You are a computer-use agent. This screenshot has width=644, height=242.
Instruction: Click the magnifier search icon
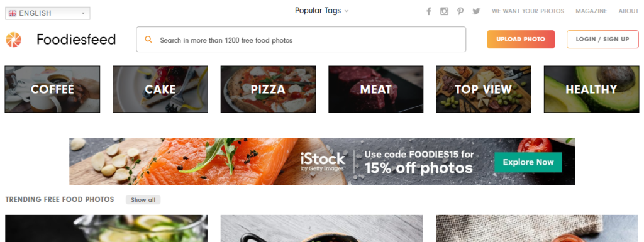tap(148, 40)
